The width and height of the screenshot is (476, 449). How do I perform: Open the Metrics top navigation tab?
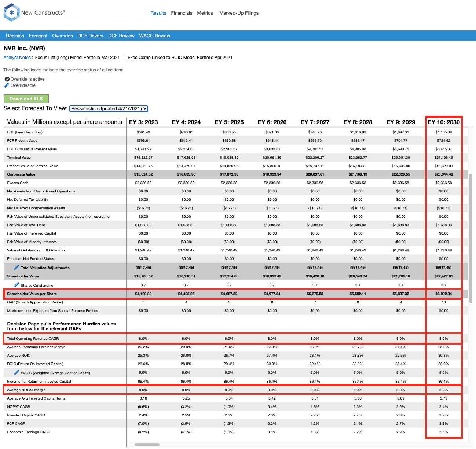click(x=205, y=13)
